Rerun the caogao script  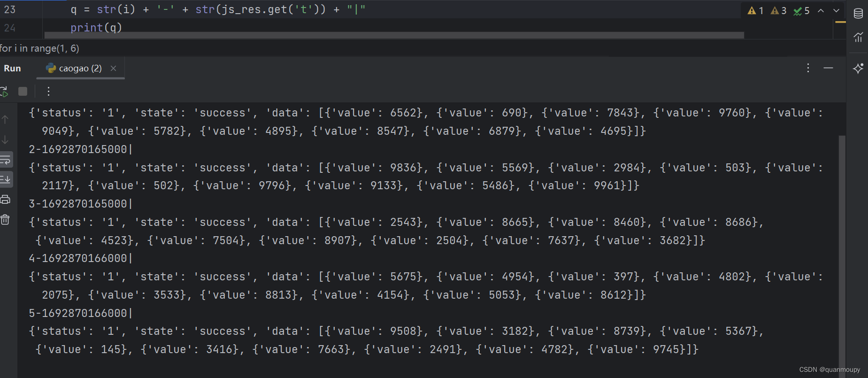[4, 92]
